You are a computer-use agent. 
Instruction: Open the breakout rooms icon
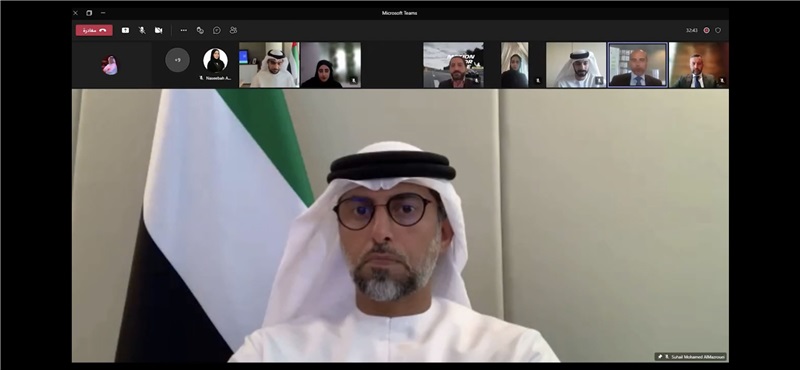click(200, 30)
